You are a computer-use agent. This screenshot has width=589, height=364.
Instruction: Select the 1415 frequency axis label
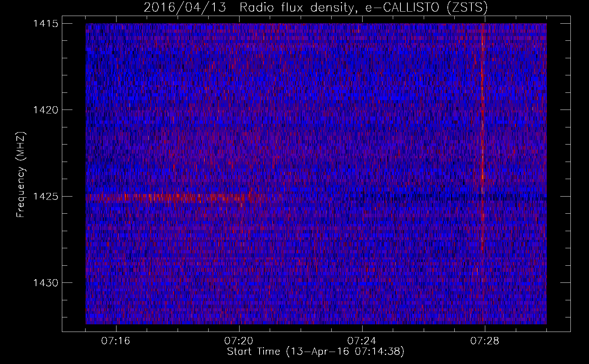[x=46, y=24]
